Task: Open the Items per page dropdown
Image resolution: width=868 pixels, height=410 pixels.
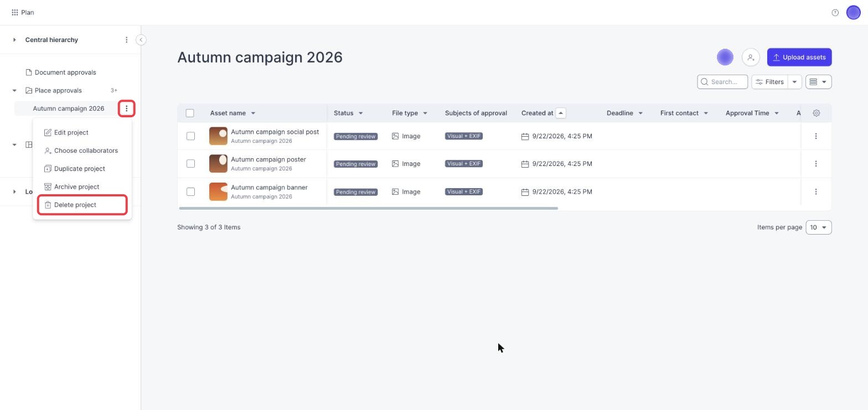Action: coord(818,227)
